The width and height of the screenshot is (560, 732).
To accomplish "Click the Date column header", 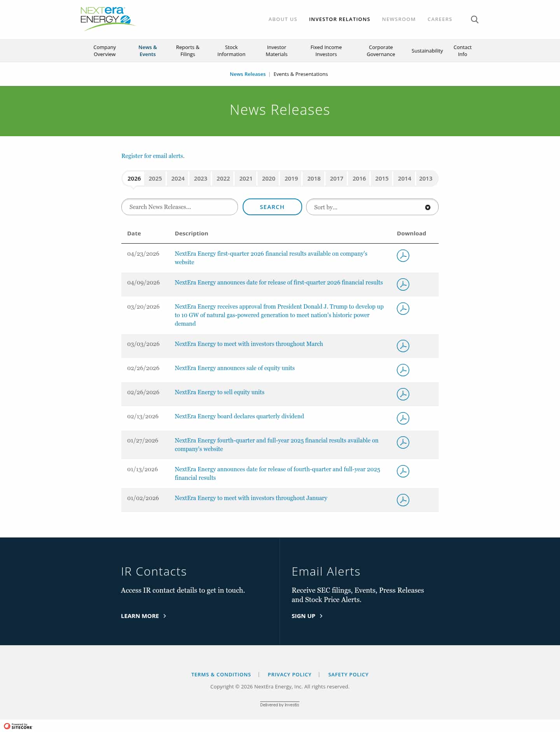I will coord(134,233).
